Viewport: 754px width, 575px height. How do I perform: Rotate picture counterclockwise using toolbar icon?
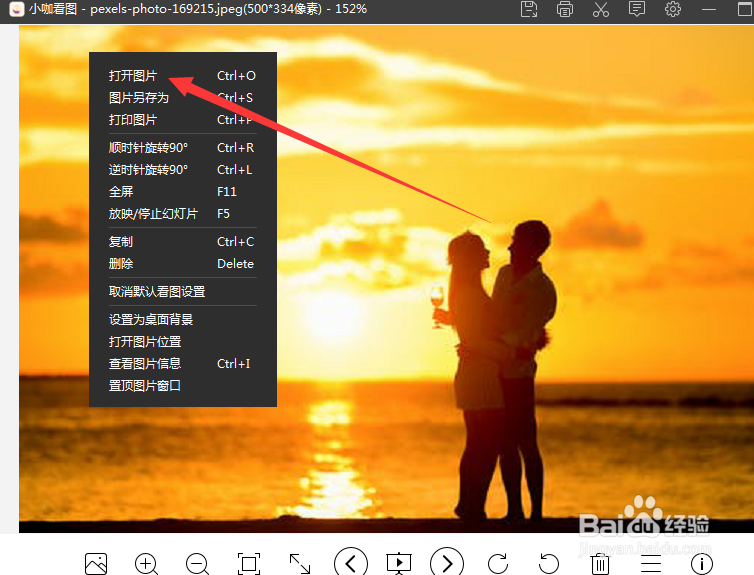pyautogui.click(x=549, y=563)
